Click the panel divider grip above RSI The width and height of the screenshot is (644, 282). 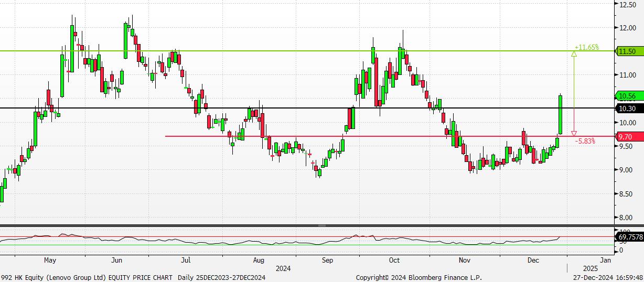tap(321, 225)
